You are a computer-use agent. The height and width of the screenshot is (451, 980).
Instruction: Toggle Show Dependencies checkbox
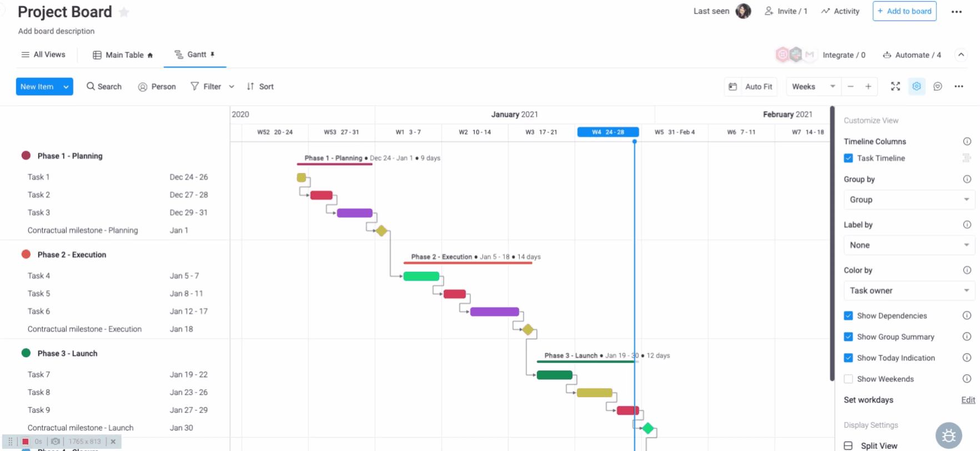[x=848, y=316]
